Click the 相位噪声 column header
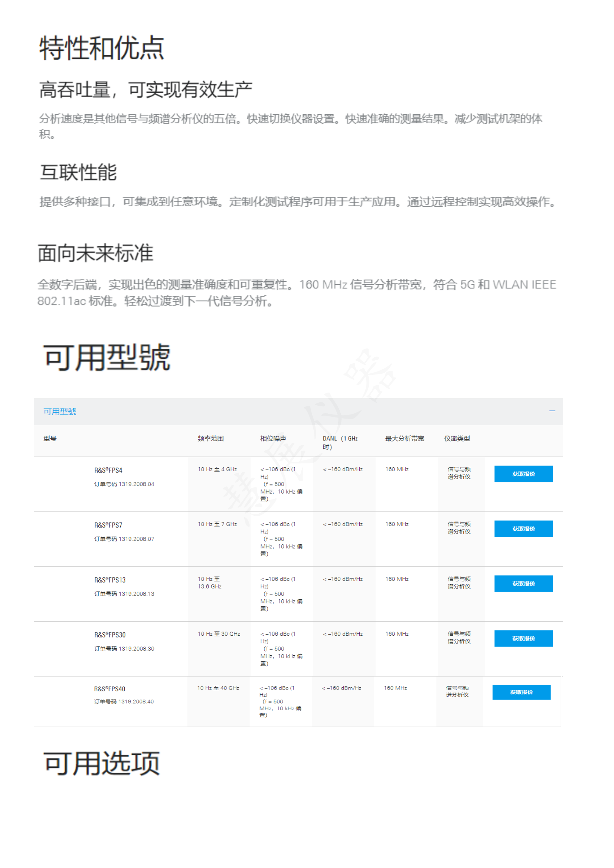The height and width of the screenshot is (868, 614). pyautogui.click(x=273, y=439)
